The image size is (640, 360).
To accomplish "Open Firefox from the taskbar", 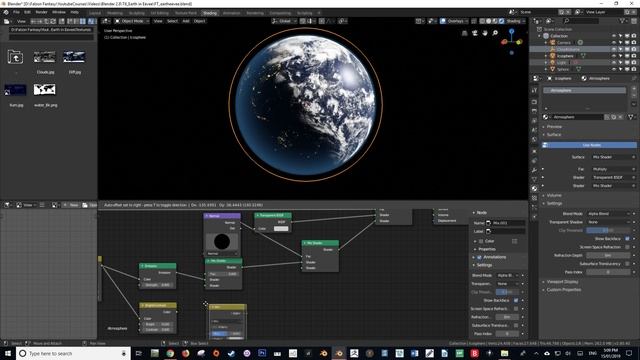I will click(185, 353).
